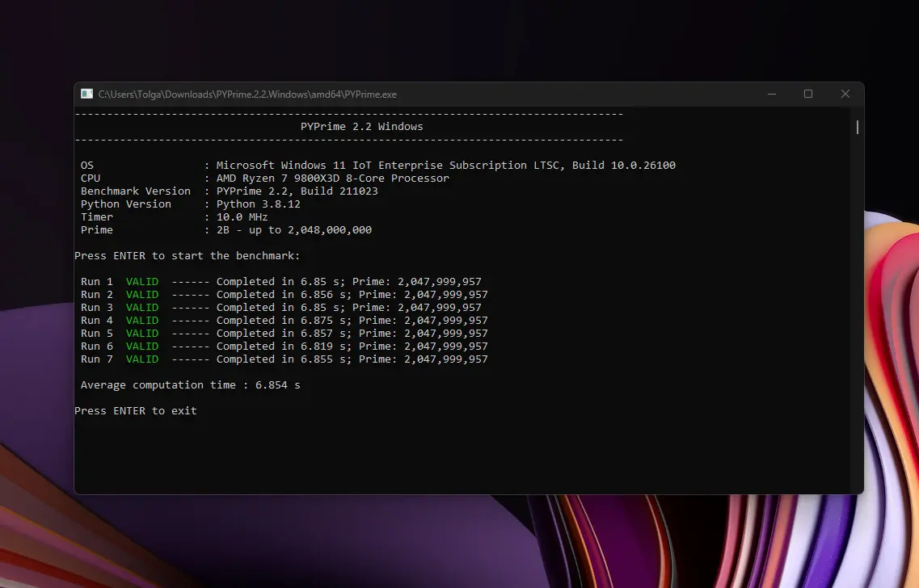The image size is (919, 588).
Task: Click the AMD Ryzen 7 9800X3D CPU line
Action: 265,178
